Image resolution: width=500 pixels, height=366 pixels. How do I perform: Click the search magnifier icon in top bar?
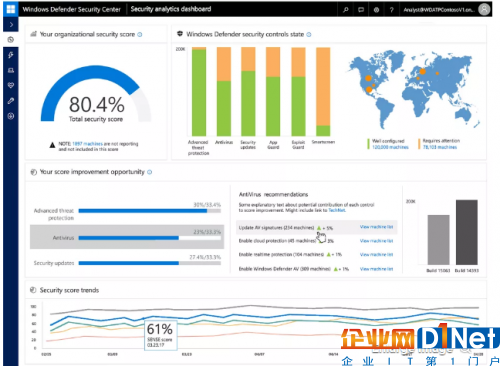coord(346,10)
